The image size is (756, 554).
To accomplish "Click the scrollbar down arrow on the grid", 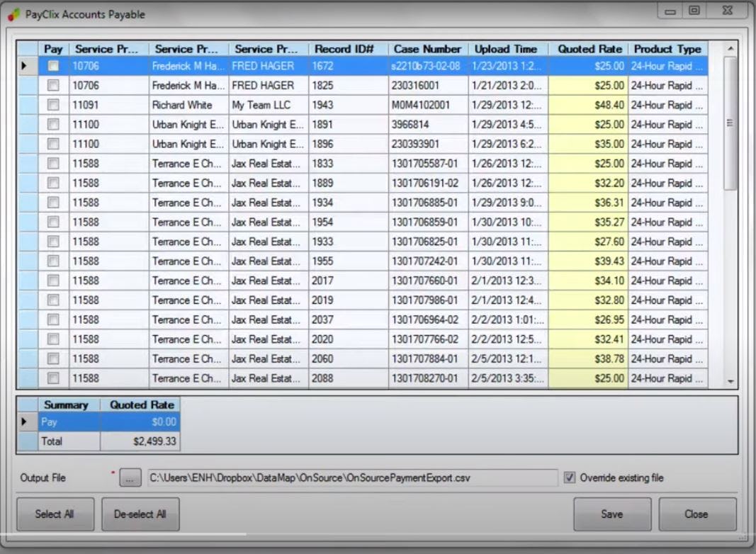I will (729, 380).
